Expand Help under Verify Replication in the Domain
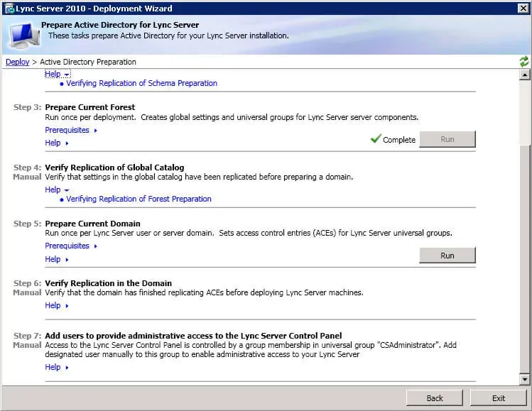The height and width of the screenshot is (411, 532). tap(57, 305)
